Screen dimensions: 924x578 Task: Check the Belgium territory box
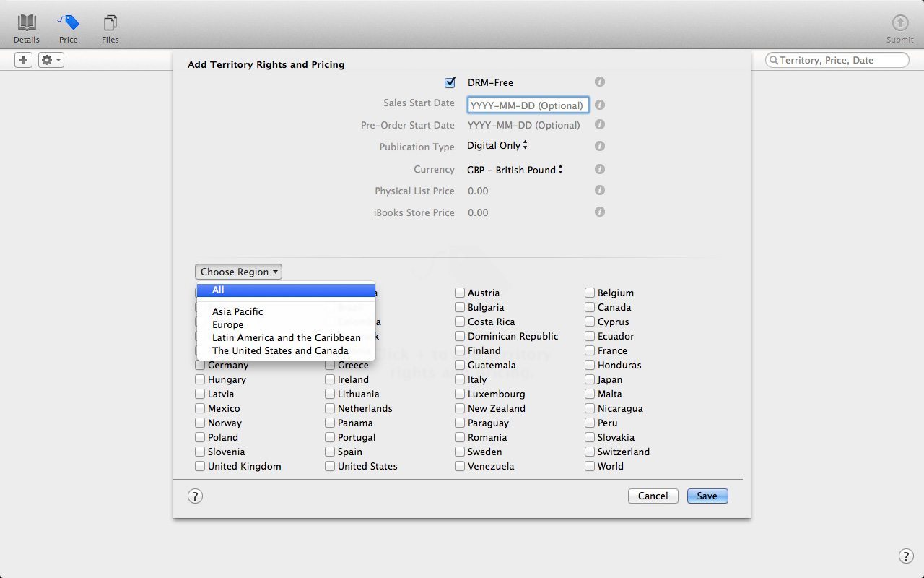590,293
